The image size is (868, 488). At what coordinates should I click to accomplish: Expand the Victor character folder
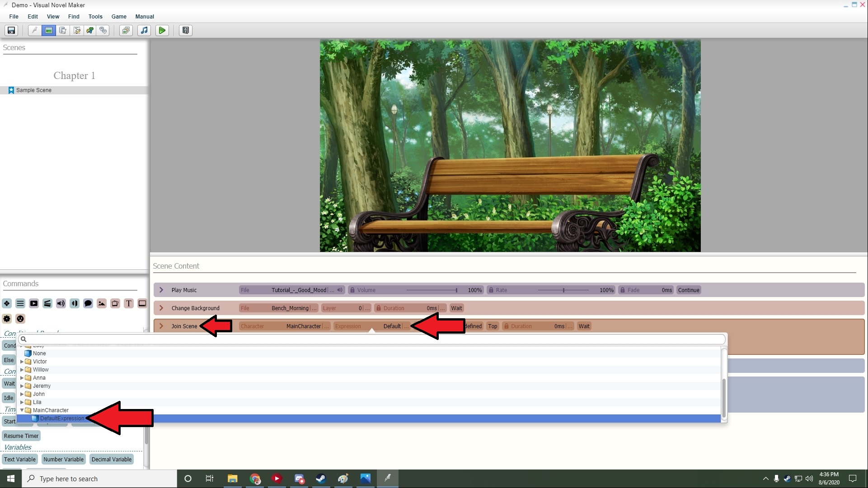[22, 362]
